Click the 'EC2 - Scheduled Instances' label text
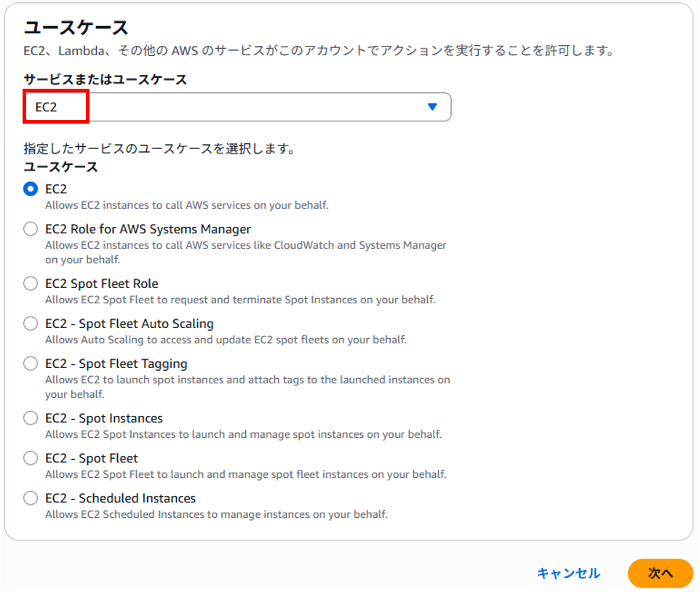 pos(121,498)
